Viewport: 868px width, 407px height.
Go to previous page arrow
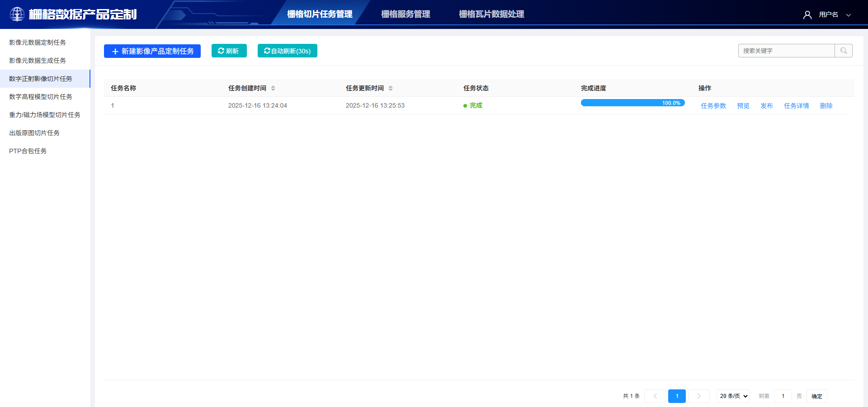pos(655,396)
